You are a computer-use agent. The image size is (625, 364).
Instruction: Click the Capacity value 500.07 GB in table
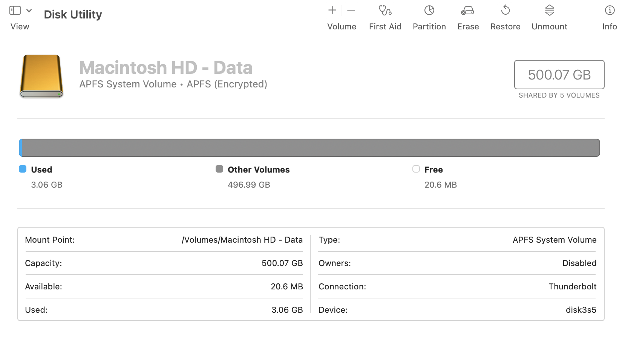[282, 263]
